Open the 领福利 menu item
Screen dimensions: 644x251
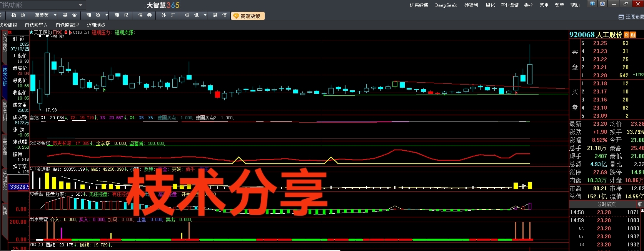point(471,5)
